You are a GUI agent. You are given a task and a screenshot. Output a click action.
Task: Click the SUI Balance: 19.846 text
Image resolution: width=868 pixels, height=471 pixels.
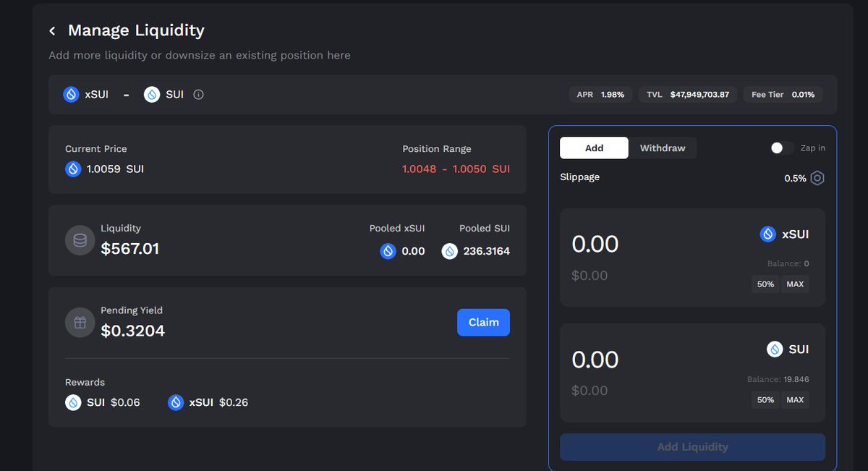(x=778, y=379)
